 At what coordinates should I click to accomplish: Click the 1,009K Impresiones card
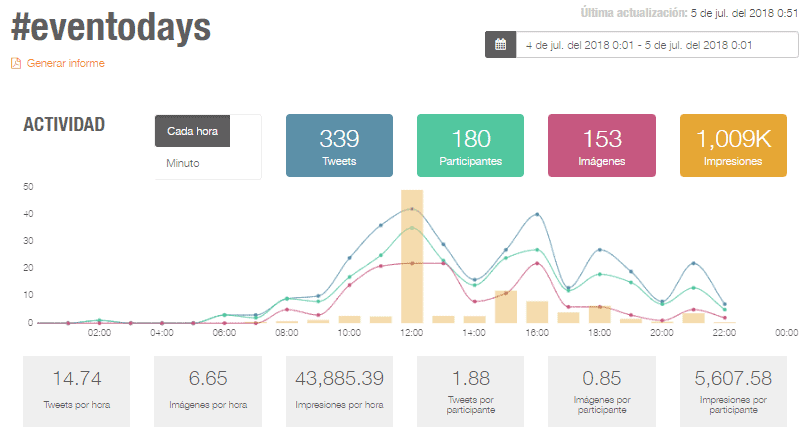click(x=733, y=146)
